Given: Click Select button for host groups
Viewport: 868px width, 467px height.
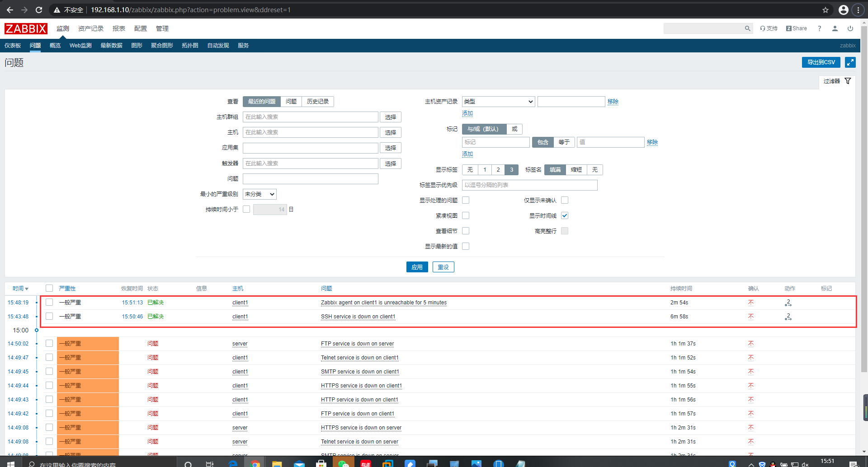Looking at the screenshot, I should 391,117.
